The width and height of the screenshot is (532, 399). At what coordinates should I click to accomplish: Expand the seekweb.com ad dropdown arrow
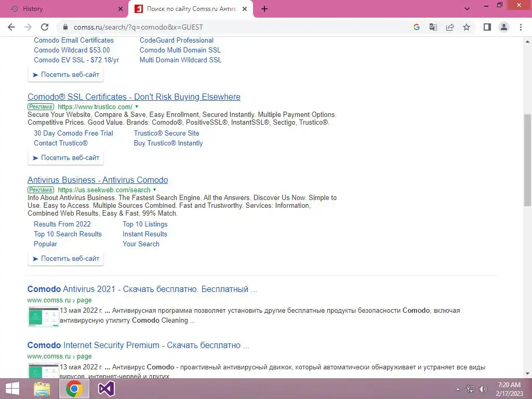pyautogui.click(x=154, y=190)
